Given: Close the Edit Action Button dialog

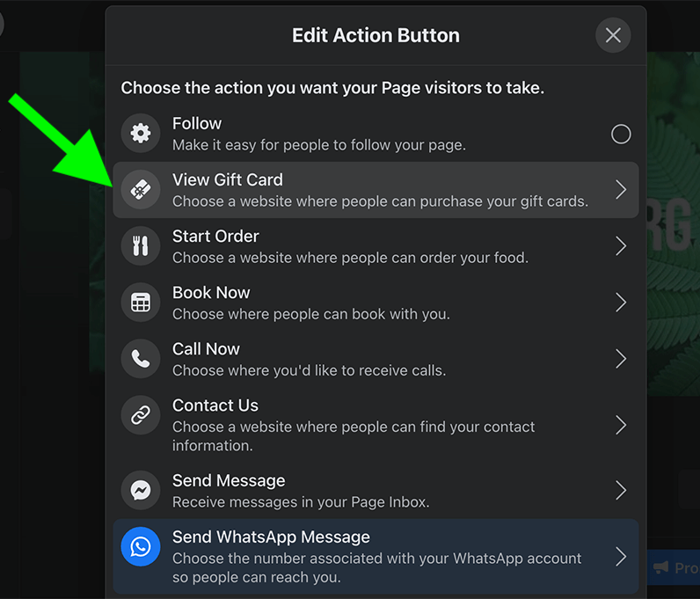Looking at the screenshot, I should [613, 35].
